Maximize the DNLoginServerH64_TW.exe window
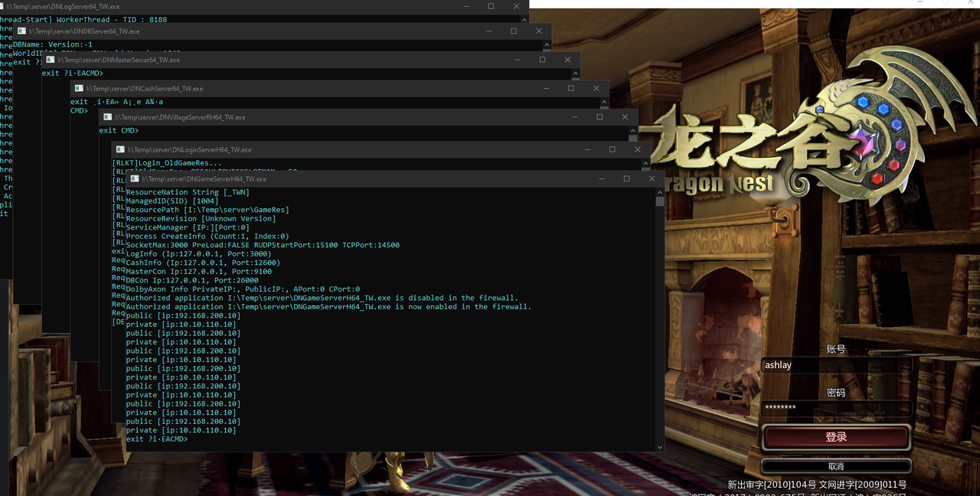Image resolution: width=980 pixels, height=496 pixels. pos(612,150)
